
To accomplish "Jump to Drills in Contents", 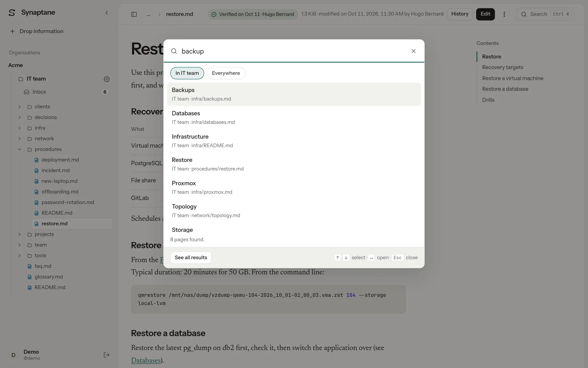I will pyautogui.click(x=488, y=100).
